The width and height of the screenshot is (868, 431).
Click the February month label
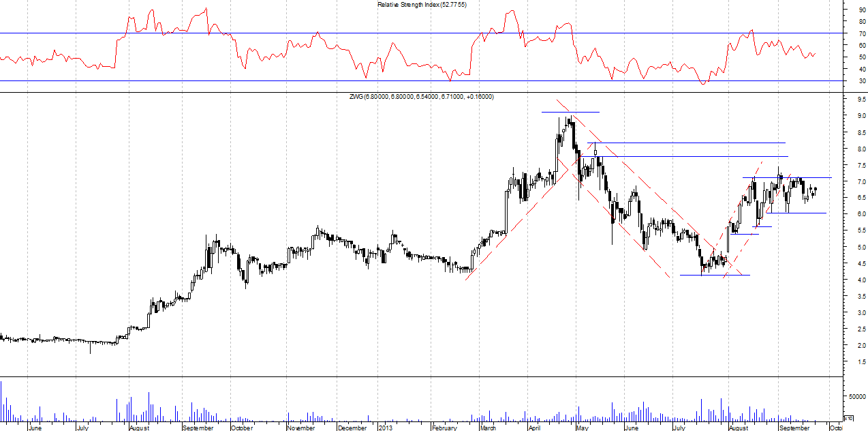tap(444, 428)
